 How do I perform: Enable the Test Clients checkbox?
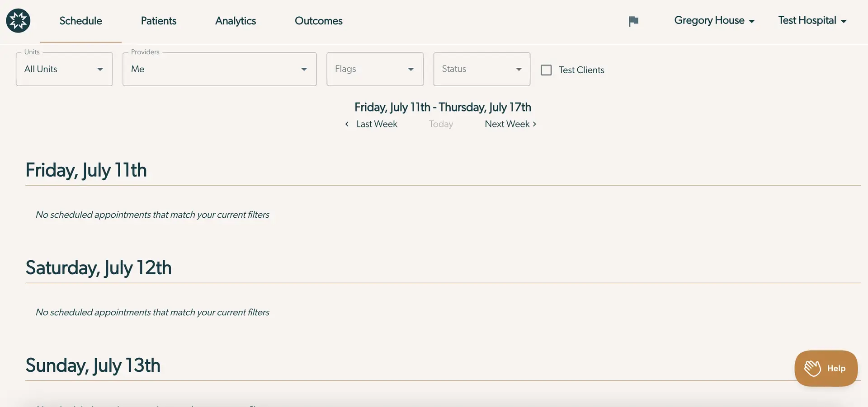pyautogui.click(x=546, y=70)
